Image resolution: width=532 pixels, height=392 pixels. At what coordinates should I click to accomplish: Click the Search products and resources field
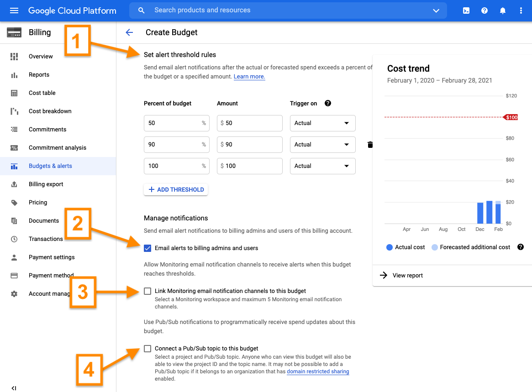(288, 10)
